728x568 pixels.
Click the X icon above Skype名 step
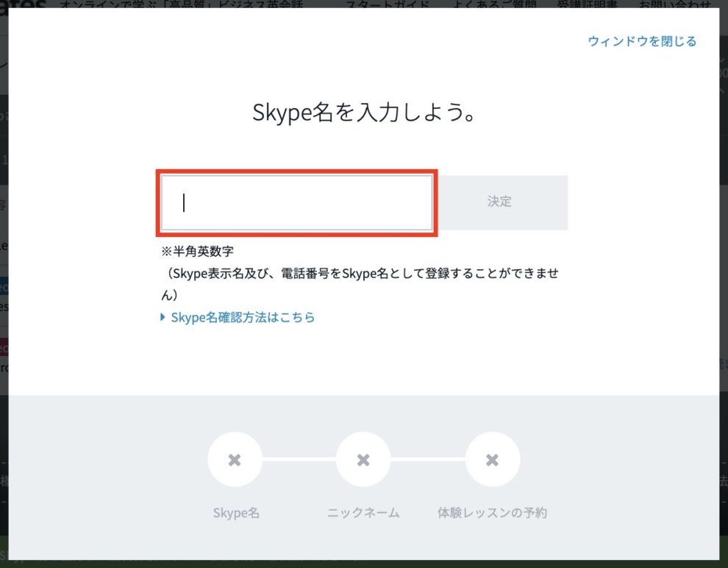click(235, 460)
